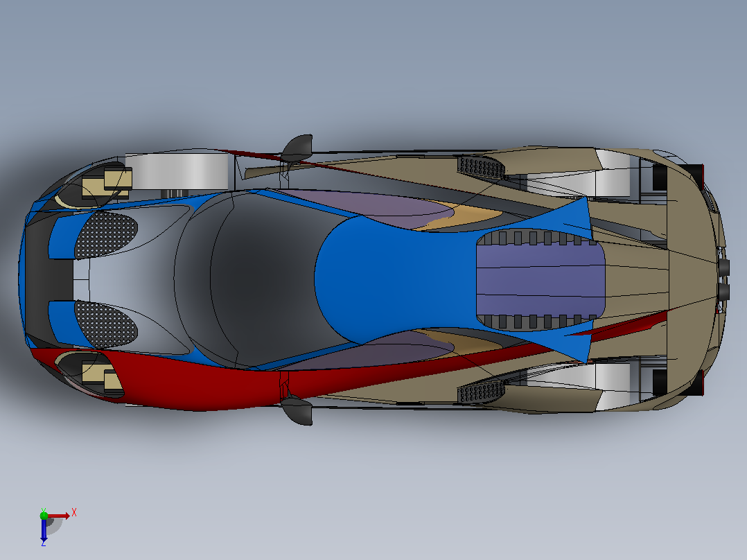Viewport: 747px width, 560px height.
Task: Select the side mirror beside the white fender
Action: (298, 148)
